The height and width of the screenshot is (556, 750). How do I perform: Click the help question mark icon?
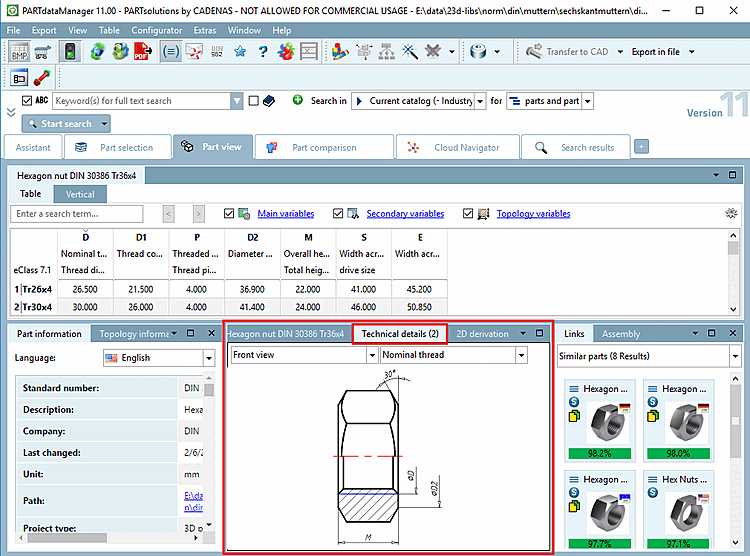pyautogui.click(x=263, y=51)
